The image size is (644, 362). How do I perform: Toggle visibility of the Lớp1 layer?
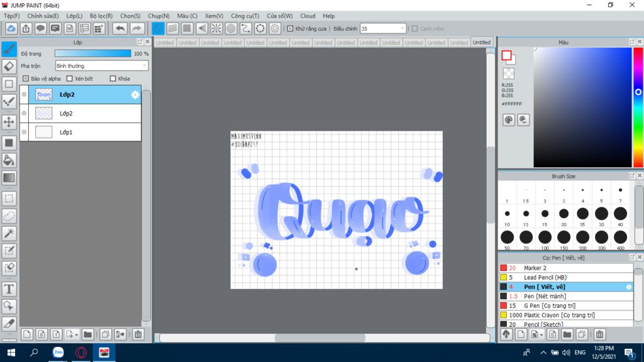click(25, 132)
